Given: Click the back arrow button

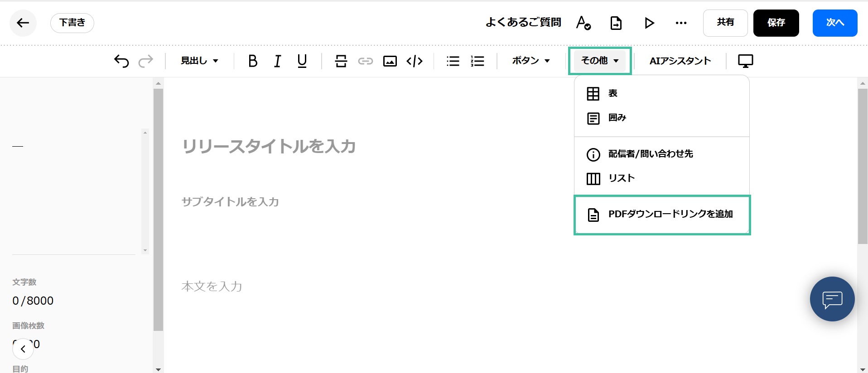Looking at the screenshot, I should point(23,23).
